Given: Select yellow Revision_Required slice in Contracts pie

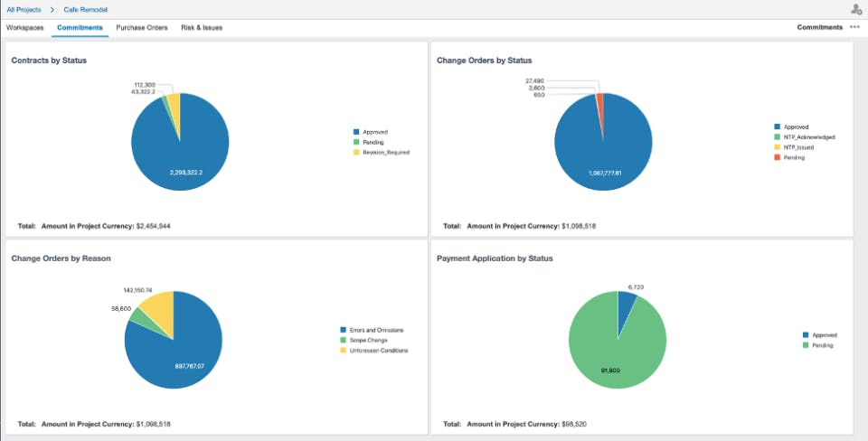Looking at the screenshot, I should [175, 108].
